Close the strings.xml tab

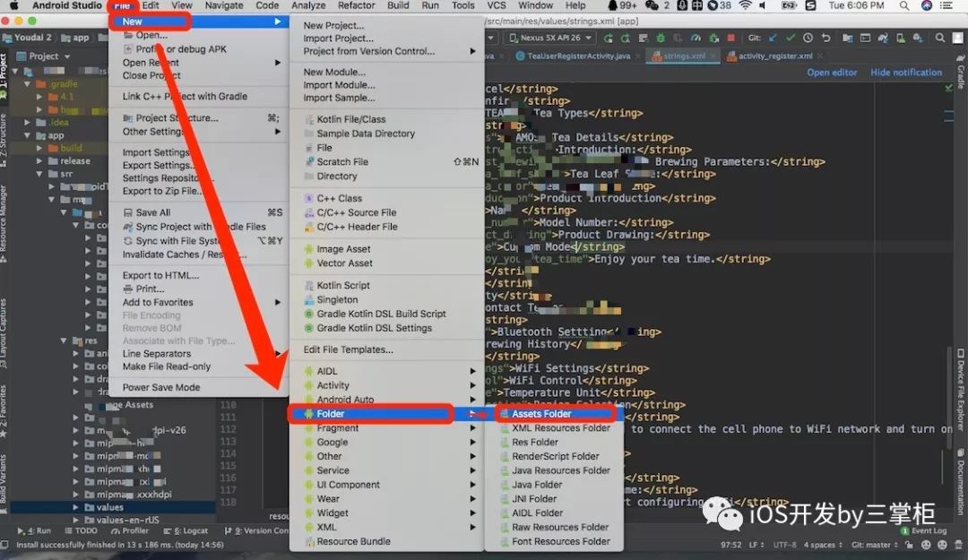pyautogui.click(x=713, y=56)
